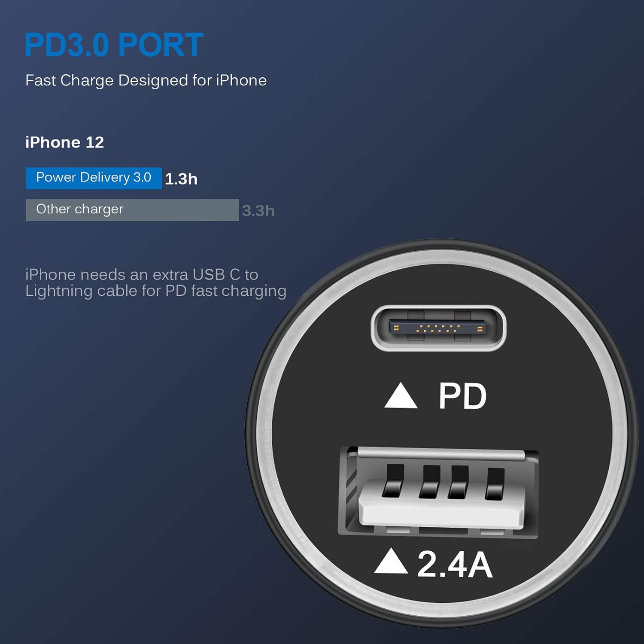644x644 pixels.
Task: Click the triangle beside PD label
Action: coord(401,395)
